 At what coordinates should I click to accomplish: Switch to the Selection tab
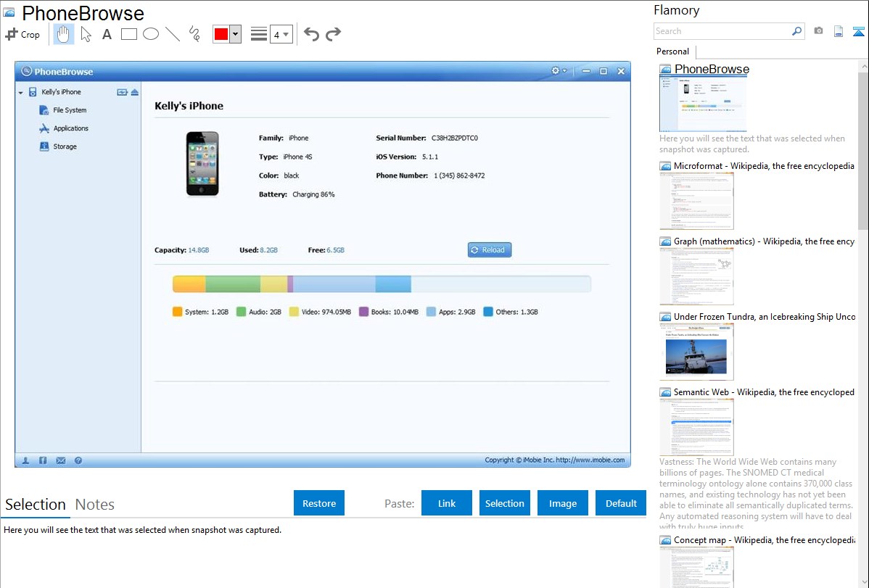coord(36,505)
